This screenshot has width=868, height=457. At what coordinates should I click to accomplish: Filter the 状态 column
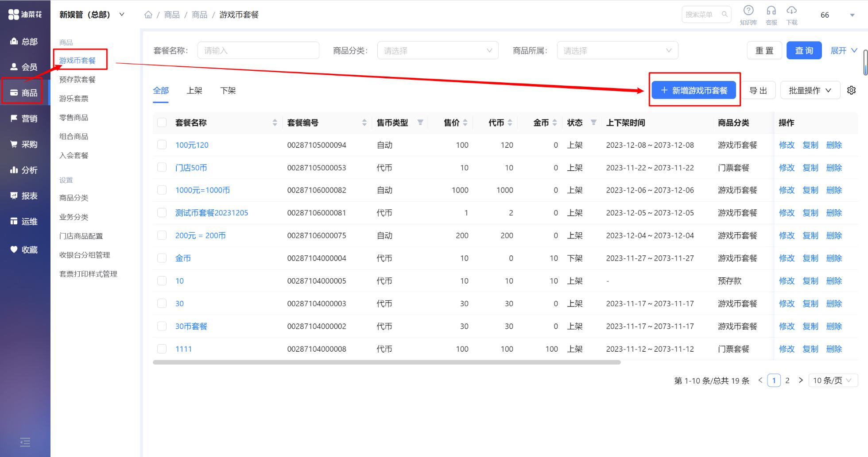tap(593, 123)
